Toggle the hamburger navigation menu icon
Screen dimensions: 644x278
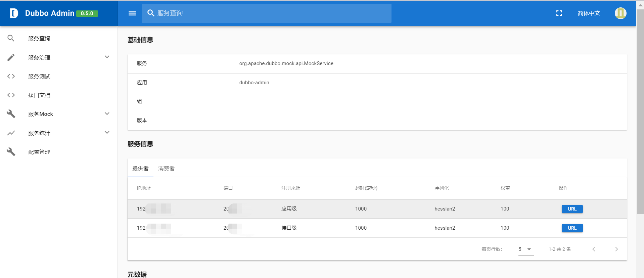click(132, 13)
